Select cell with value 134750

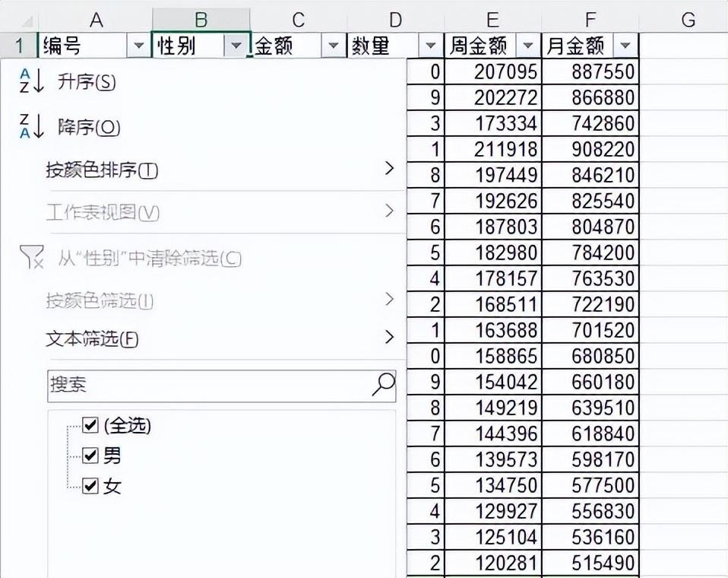493,485
